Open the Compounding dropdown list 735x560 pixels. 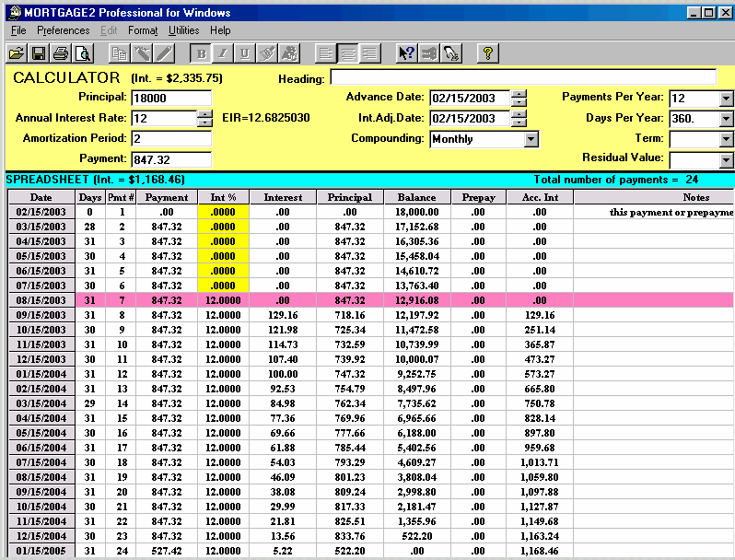(x=531, y=139)
